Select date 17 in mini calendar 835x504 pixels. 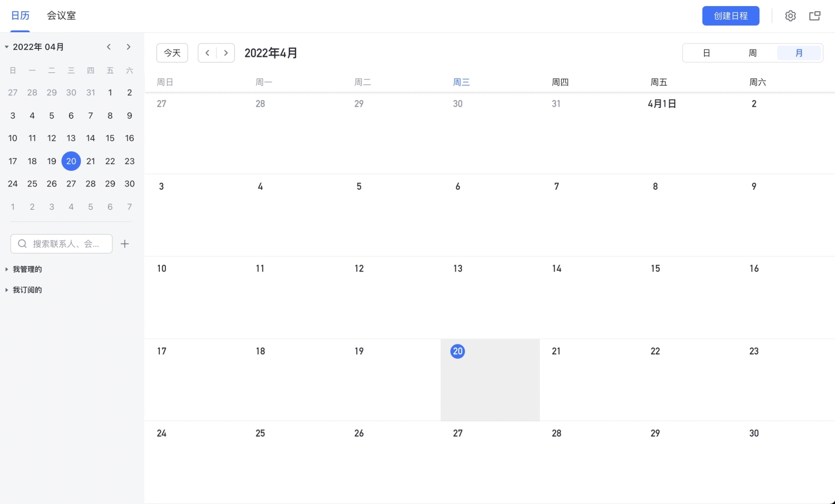13,161
